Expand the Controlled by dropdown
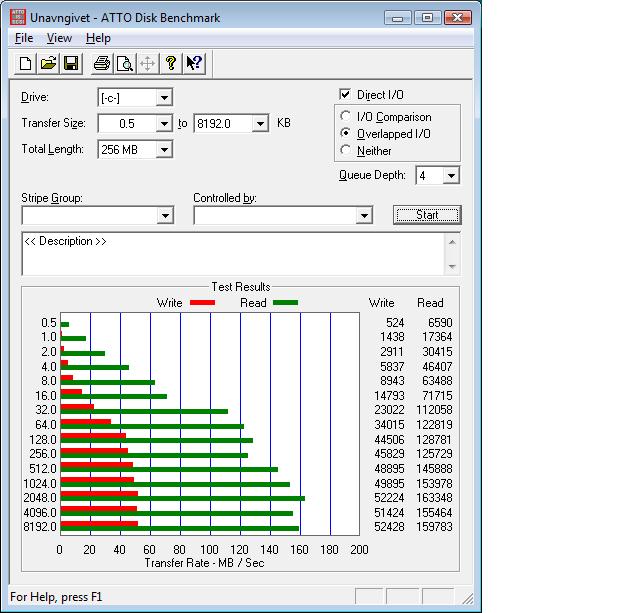This screenshot has height=613, width=640. point(364,215)
